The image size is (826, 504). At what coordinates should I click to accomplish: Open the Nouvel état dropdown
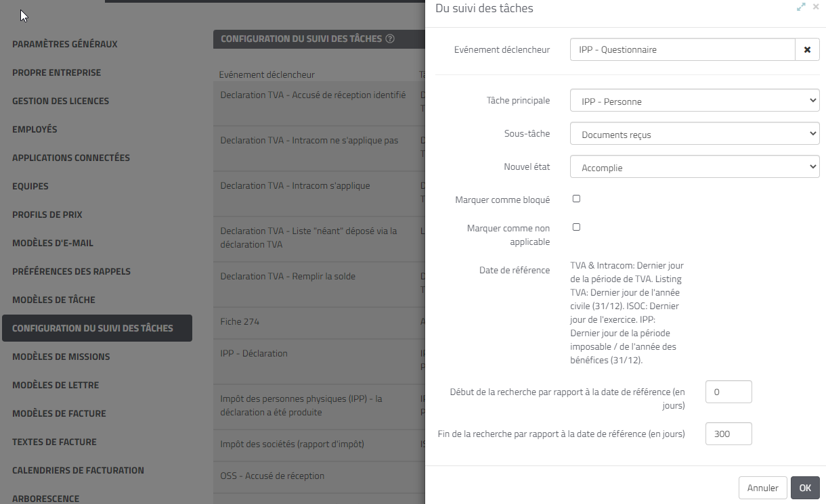click(695, 166)
